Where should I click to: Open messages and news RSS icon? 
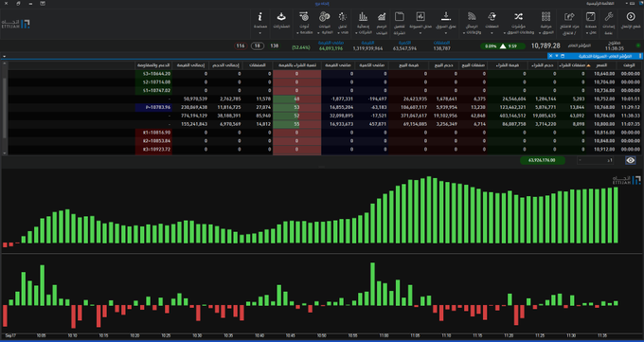tap(472, 16)
